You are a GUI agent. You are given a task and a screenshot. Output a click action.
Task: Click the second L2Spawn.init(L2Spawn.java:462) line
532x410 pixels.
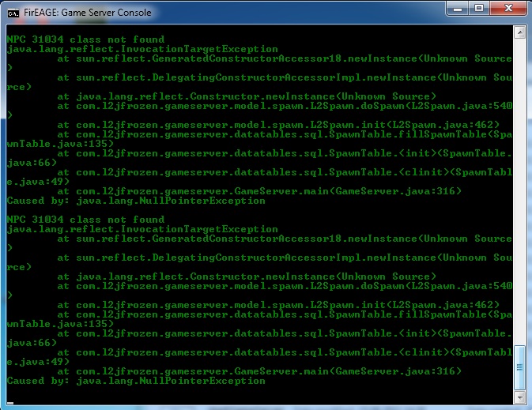coord(278,305)
